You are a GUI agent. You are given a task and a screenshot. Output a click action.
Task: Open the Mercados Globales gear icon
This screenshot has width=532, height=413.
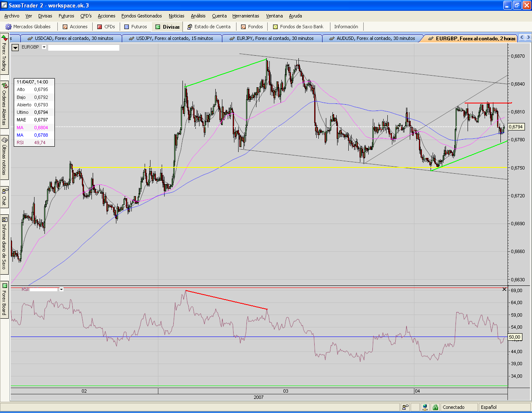pyautogui.click(x=8, y=27)
